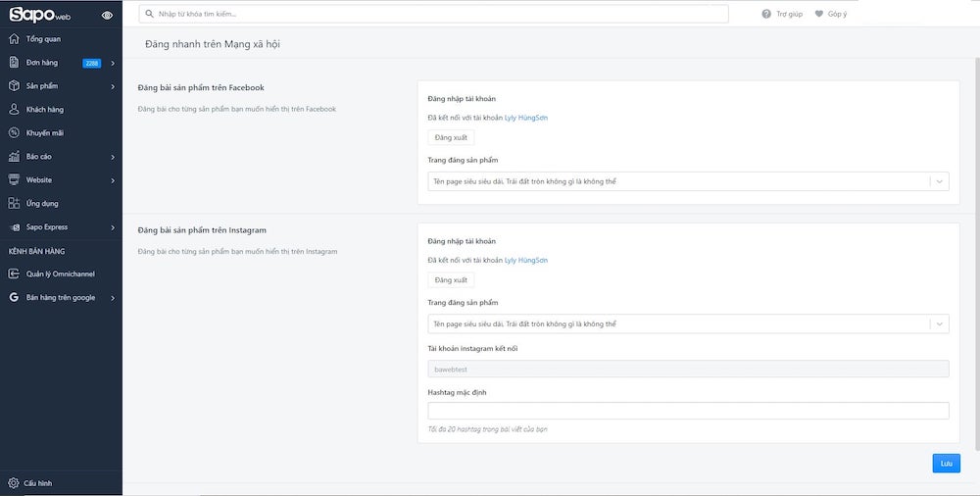Open Instagram Trang đăng sản phẩm dropdown
The width and height of the screenshot is (980, 496).
939,323
